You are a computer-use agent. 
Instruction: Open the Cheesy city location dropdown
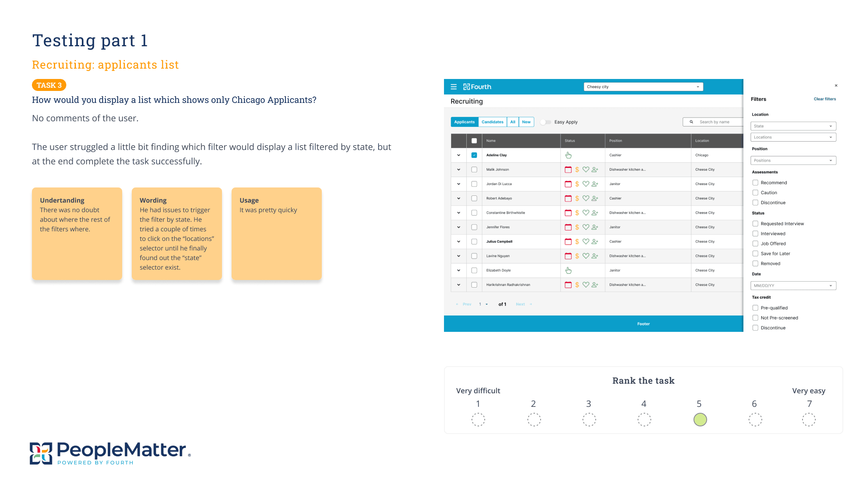point(643,87)
